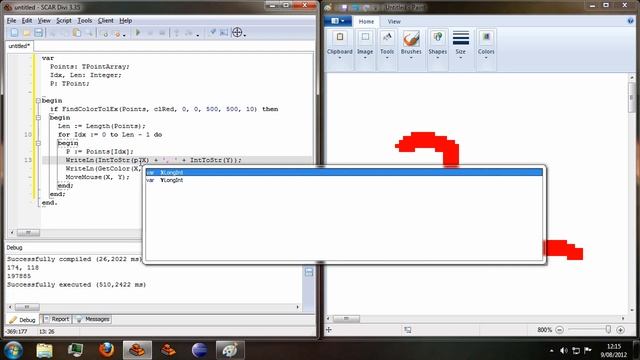Open a script file in SCAR
Screen dimensions: 640x360
pos(27,33)
